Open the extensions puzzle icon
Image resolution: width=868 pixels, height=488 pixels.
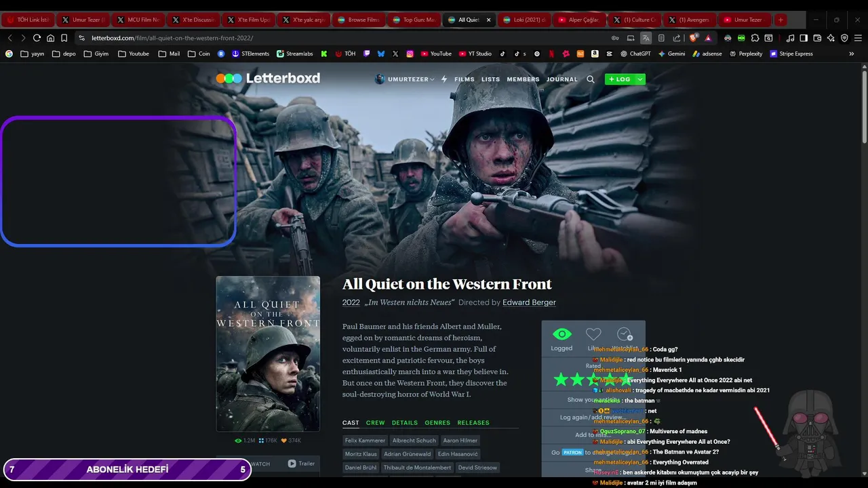tap(755, 38)
